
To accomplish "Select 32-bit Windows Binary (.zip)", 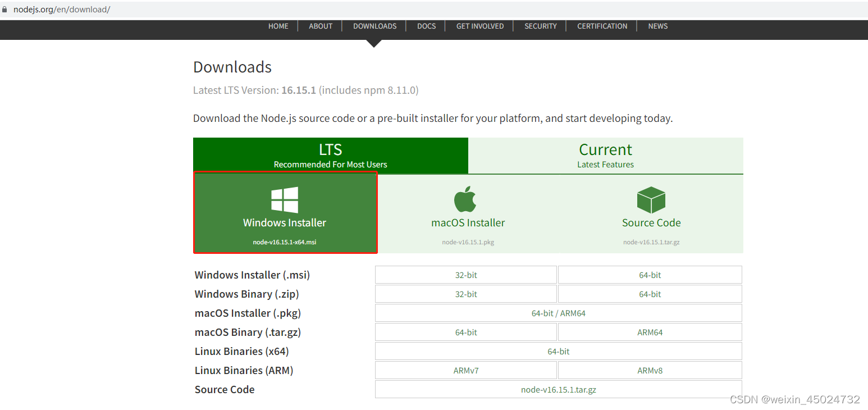I will click(x=466, y=294).
